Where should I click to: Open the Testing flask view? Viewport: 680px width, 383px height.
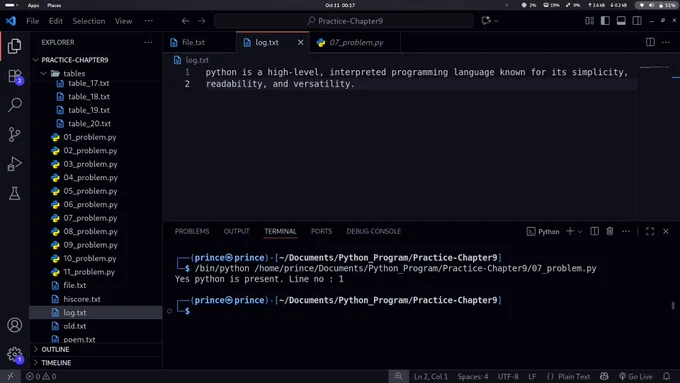tap(14, 193)
